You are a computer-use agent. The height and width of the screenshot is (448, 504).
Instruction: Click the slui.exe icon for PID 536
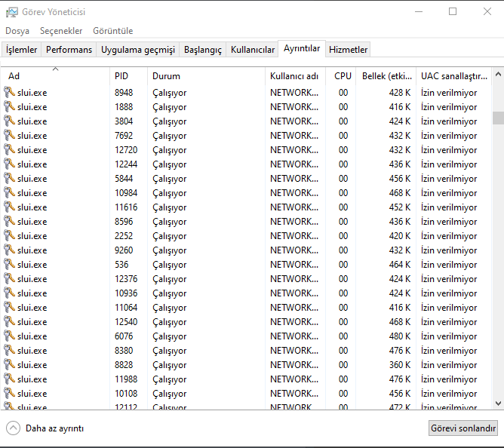pyautogui.click(x=9, y=265)
